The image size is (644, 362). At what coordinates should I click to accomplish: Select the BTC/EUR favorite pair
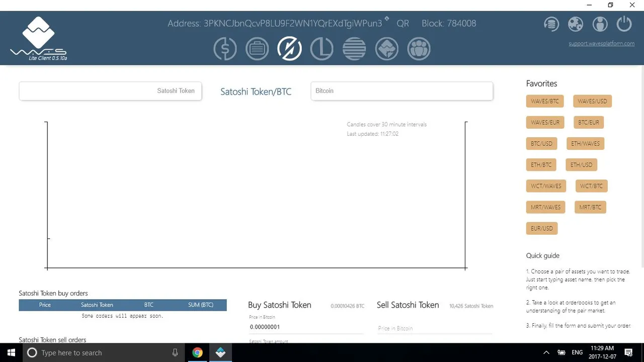pos(589,122)
